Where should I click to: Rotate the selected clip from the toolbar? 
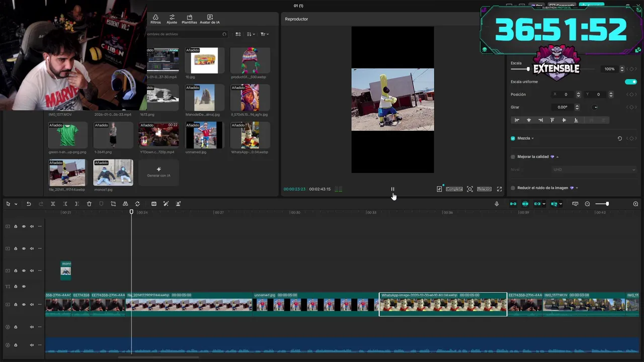coord(137,204)
